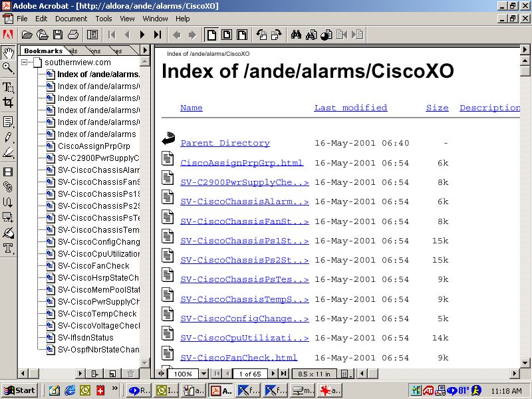
Task: Open the Help menu
Action: click(x=182, y=19)
